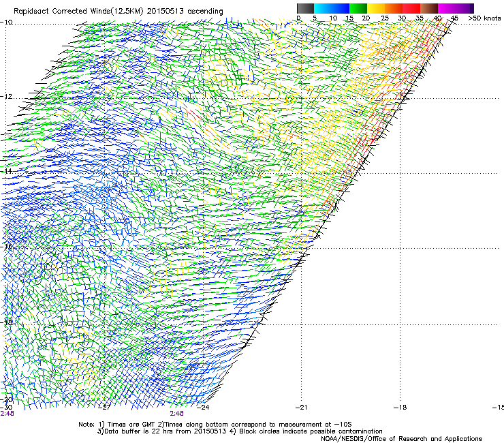Viewport: 504px width, 443px height.
Task: Select the "-16" latitude axis label
Action: (6, 247)
